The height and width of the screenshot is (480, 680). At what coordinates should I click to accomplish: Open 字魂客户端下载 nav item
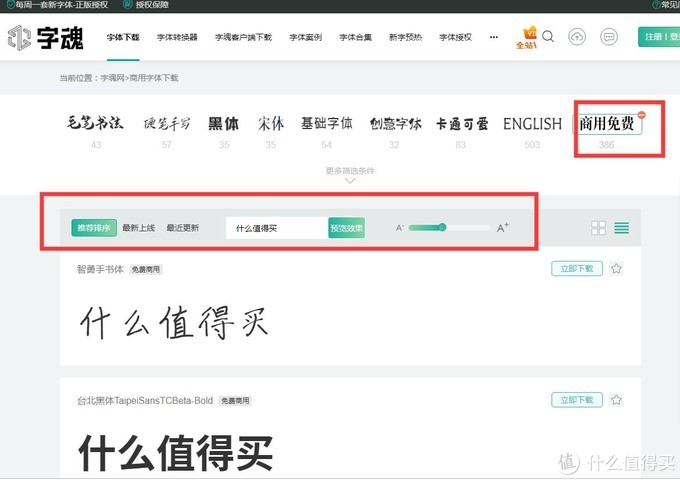click(243, 37)
